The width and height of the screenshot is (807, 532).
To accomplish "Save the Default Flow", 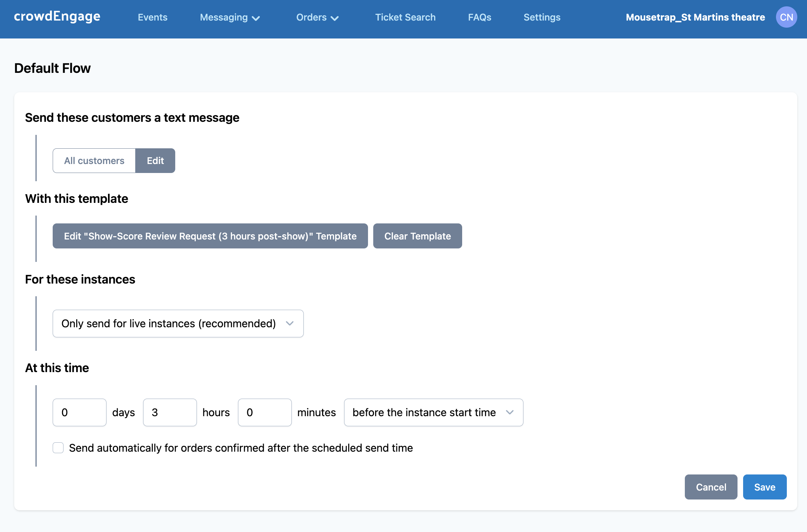I will tap(764, 487).
